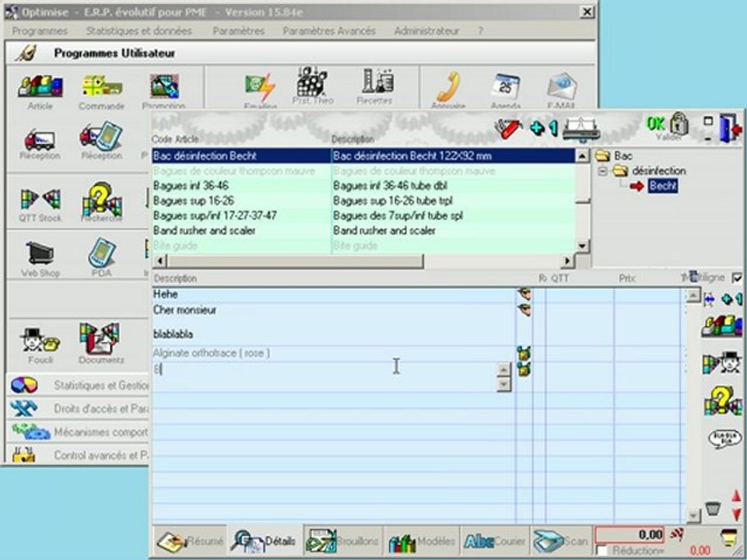Click the speech bubble icon in sidebar

coord(724,439)
